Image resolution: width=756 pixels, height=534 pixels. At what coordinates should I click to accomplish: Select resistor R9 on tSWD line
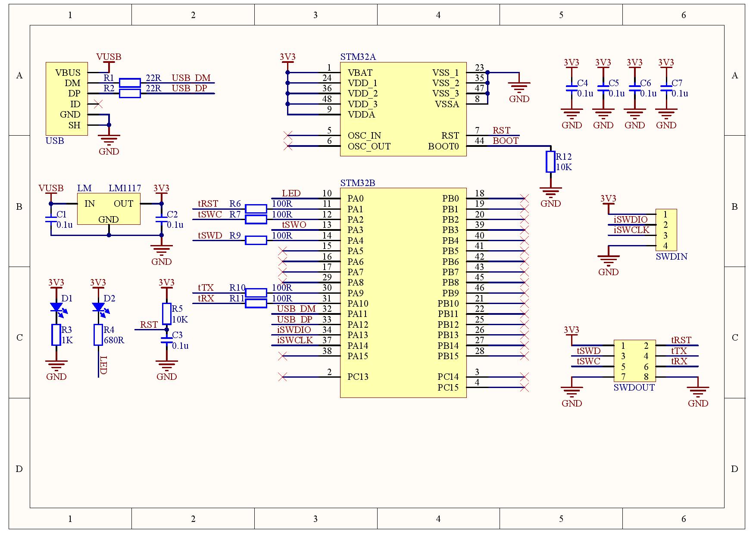256,240
